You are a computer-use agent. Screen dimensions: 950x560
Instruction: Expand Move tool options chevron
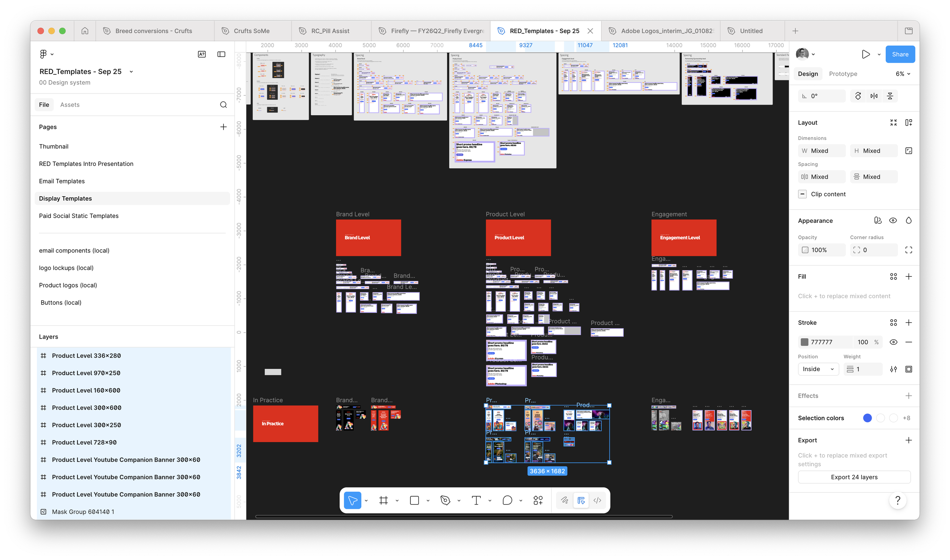pos(366,500)
